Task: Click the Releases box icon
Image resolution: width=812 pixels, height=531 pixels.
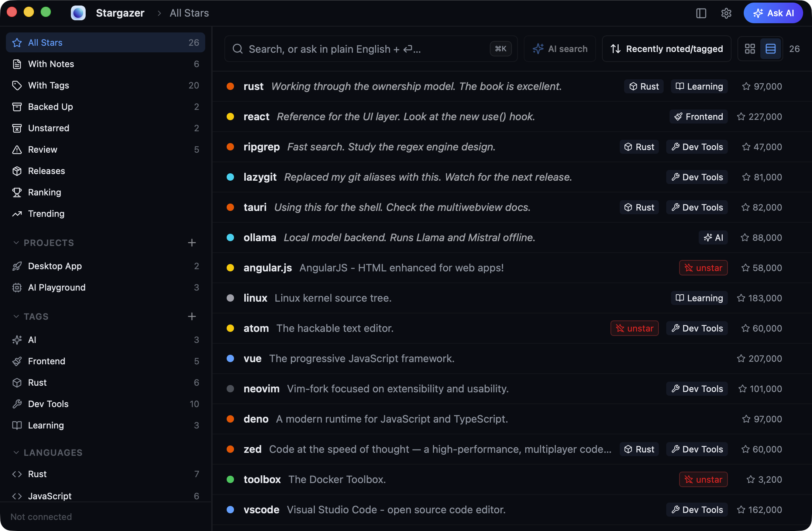Action: (17, 171)
